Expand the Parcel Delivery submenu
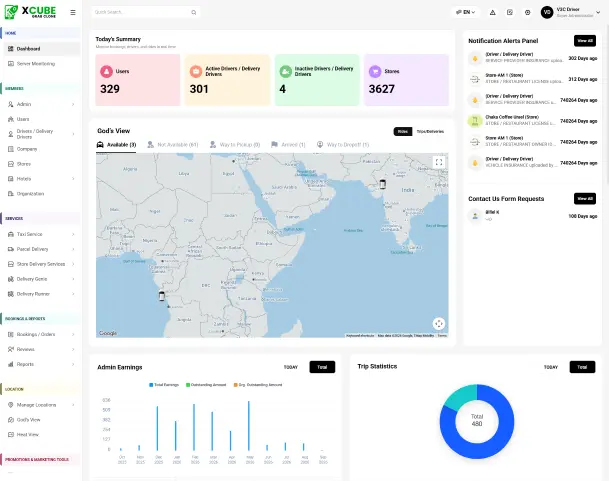The image size is (609, 481). [x=73, y=249]
